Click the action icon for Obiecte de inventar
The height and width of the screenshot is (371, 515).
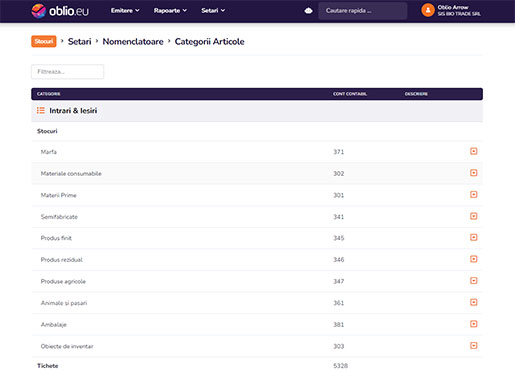point(473,346)
